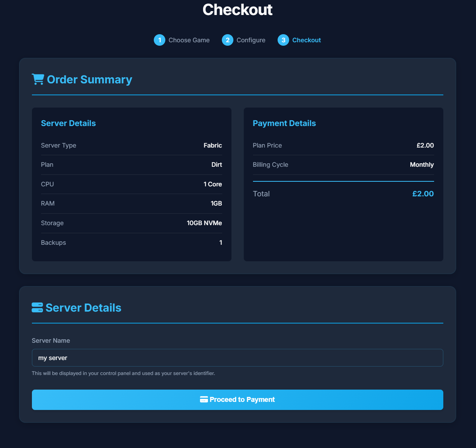Open the highlighted 'Checkout' step
The height and width of the screenshot is (448, 476).
[x=306, y=40]
